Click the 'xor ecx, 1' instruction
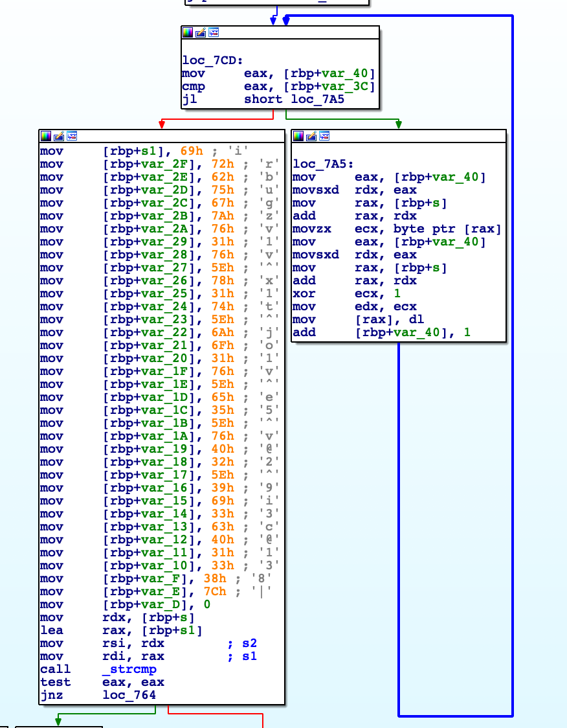The height and width of the screenshot is (728, 567). (346, 293)
